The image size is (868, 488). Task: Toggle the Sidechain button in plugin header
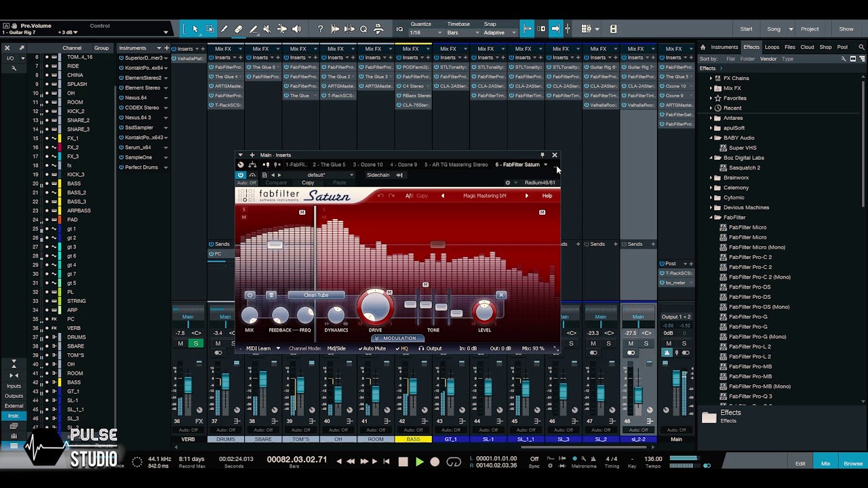pyautogui.click(x=378, y=175)
